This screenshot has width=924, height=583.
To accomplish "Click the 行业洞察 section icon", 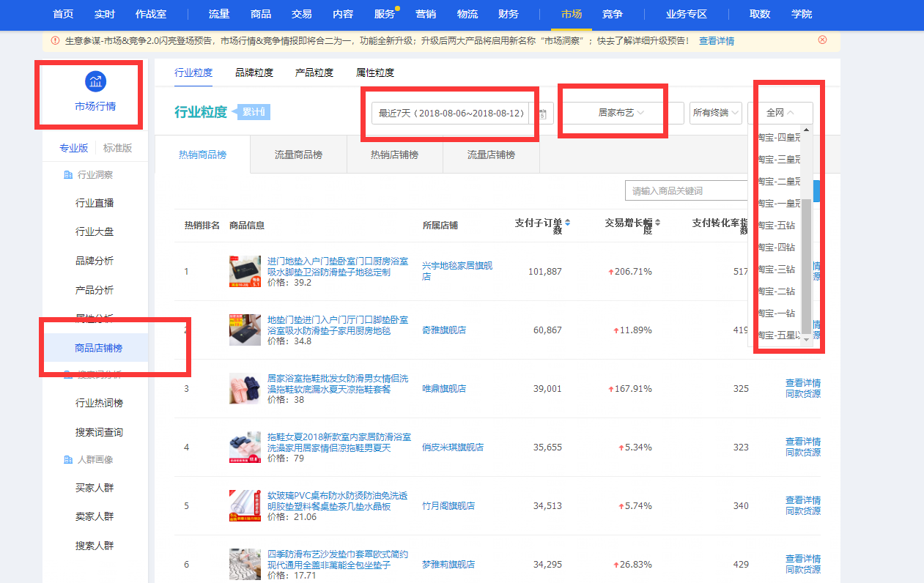I will [x=68, y=175].
